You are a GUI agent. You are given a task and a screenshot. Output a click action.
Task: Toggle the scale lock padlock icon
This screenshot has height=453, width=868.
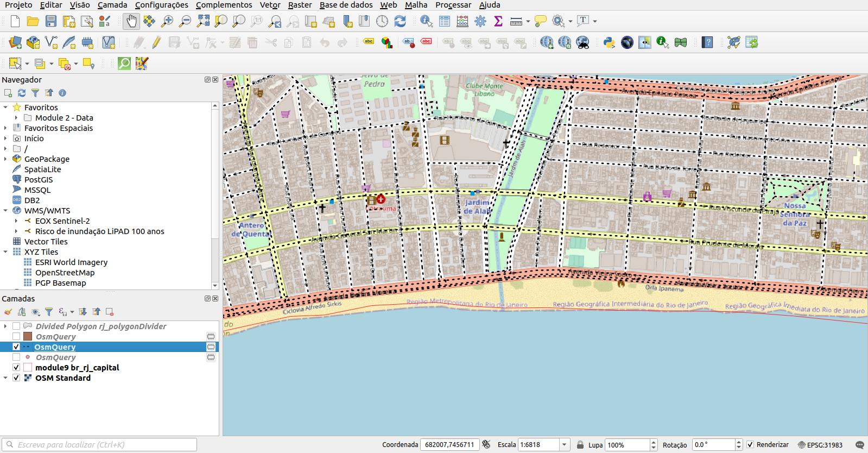click(x=580, y=445)
